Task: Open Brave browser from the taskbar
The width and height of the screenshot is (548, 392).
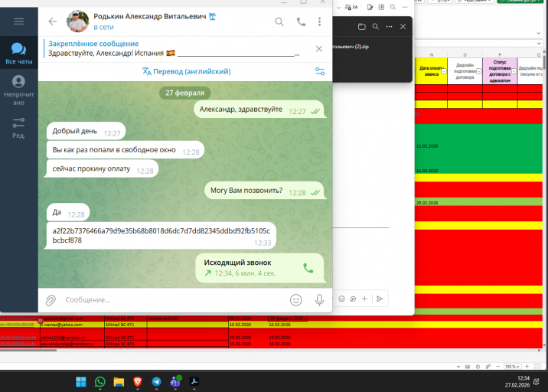Action: [x=138, y=382]
